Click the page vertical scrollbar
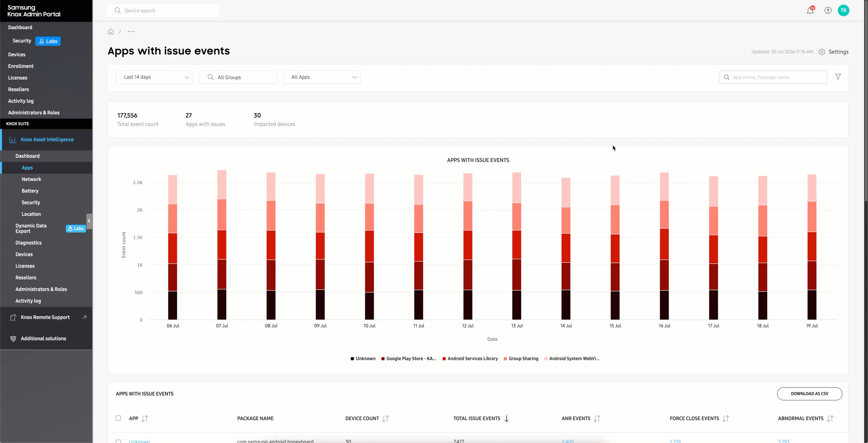 point(866,101)
